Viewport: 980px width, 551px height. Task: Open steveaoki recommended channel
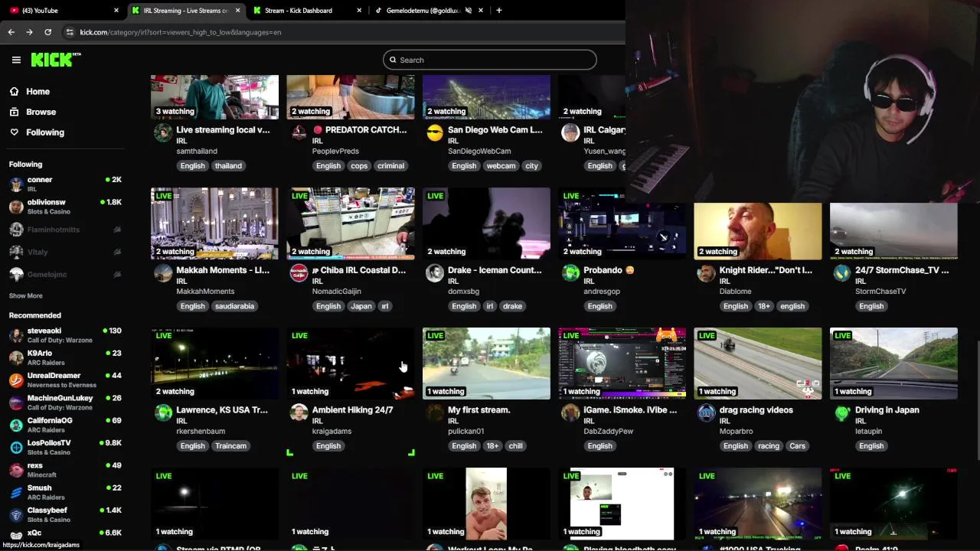point(65,335)
